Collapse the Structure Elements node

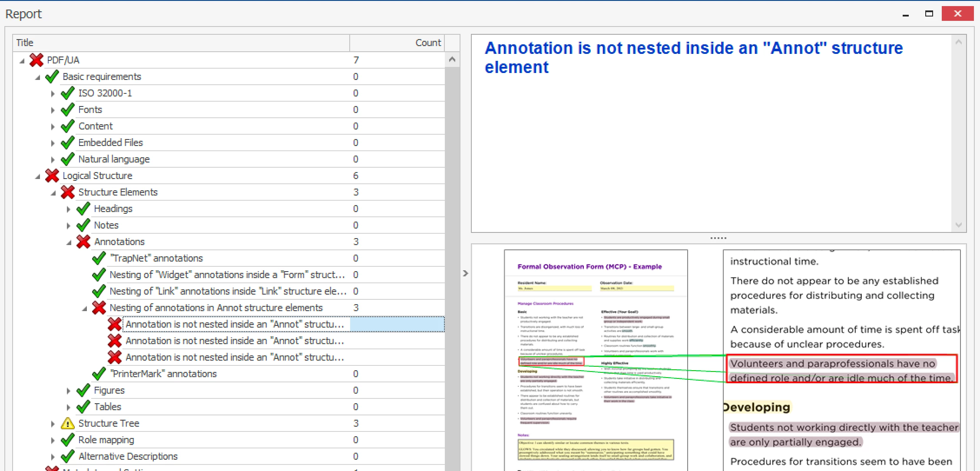53,192
